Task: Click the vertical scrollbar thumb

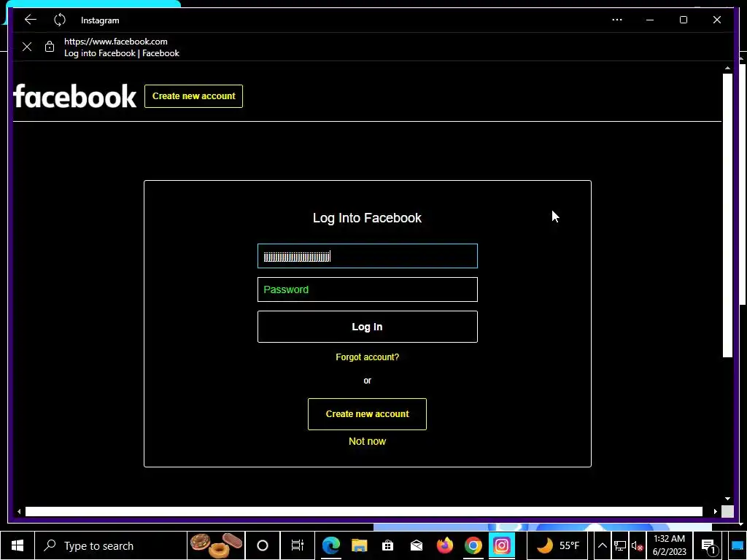Action: [727, 215]
